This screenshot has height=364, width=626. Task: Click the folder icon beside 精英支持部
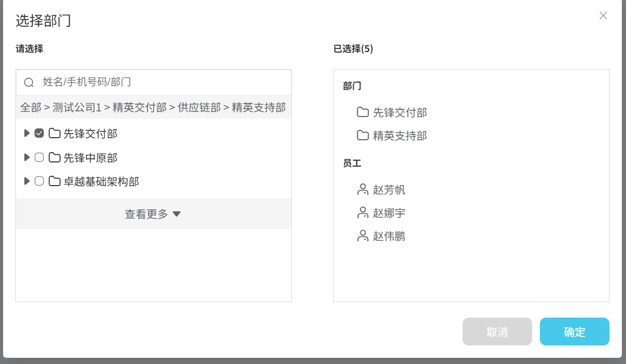(363, 135)
